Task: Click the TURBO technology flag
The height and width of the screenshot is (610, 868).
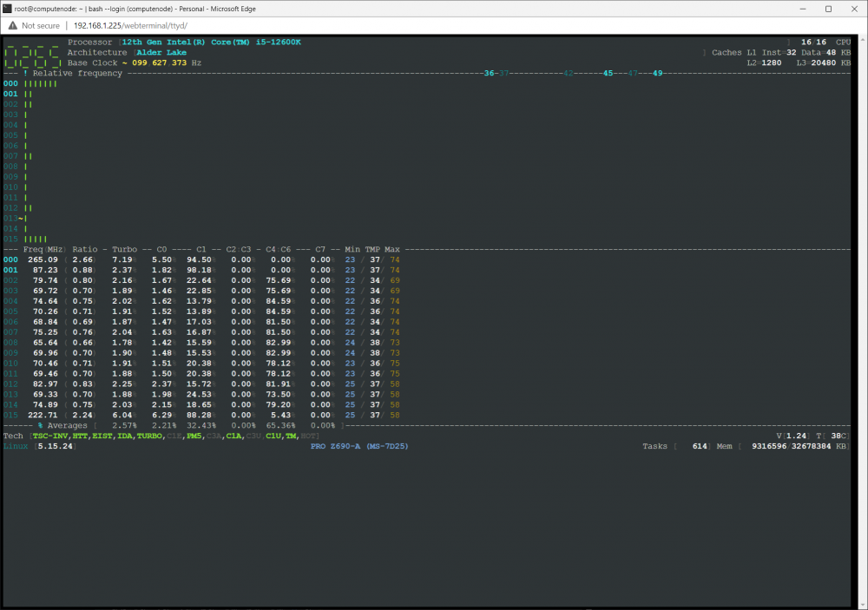Action: [x=149, y=436]
